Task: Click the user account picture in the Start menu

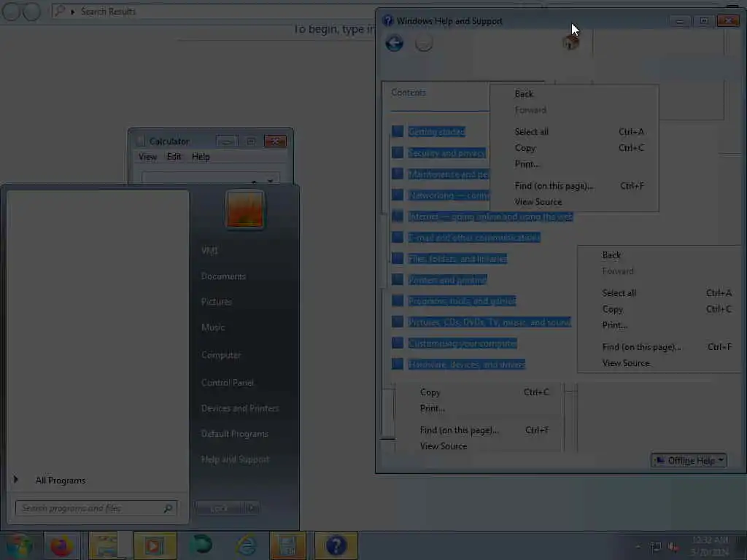Action: coord(244,209)
